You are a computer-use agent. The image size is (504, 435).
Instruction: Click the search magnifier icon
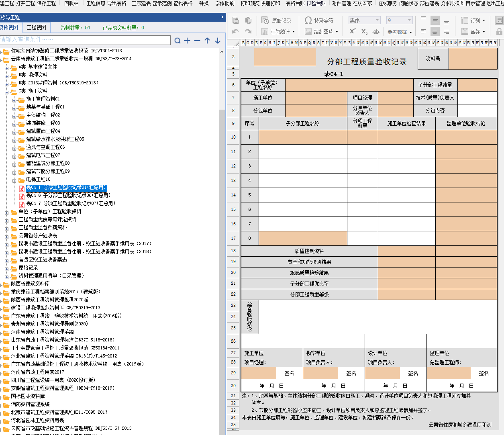178,41
